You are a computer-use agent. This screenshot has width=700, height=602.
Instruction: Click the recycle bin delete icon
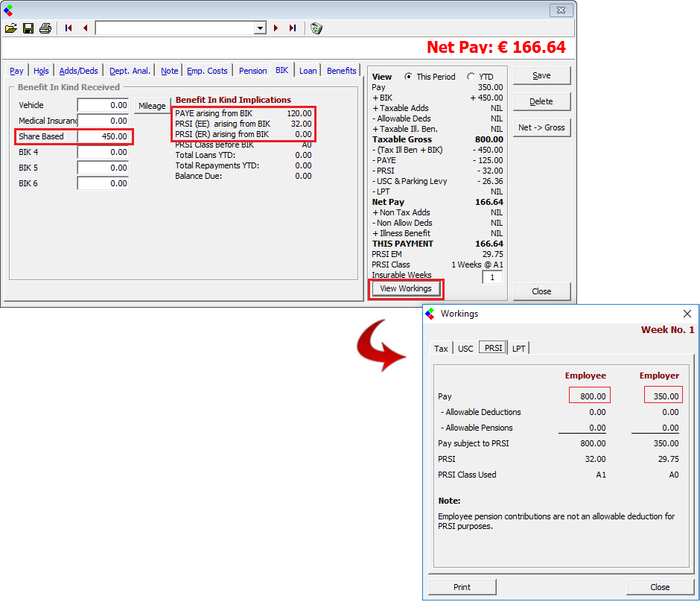(316, 28)
